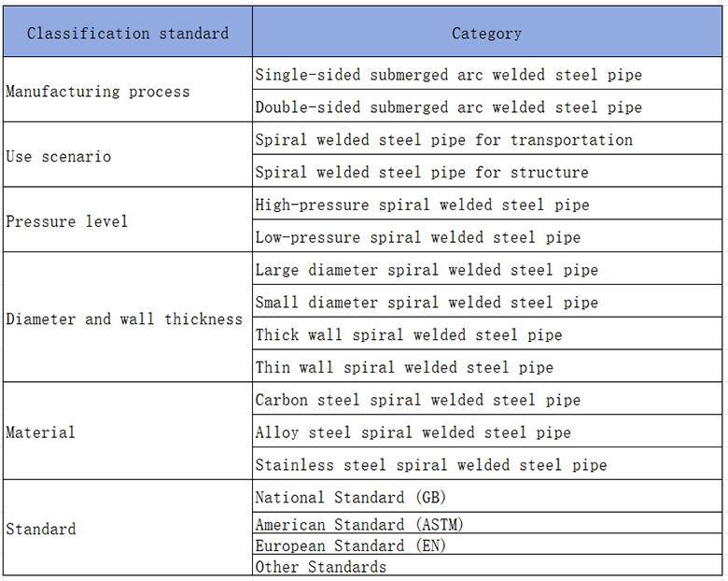
Task: Select Other Standards cell
Action: point(487,565)
